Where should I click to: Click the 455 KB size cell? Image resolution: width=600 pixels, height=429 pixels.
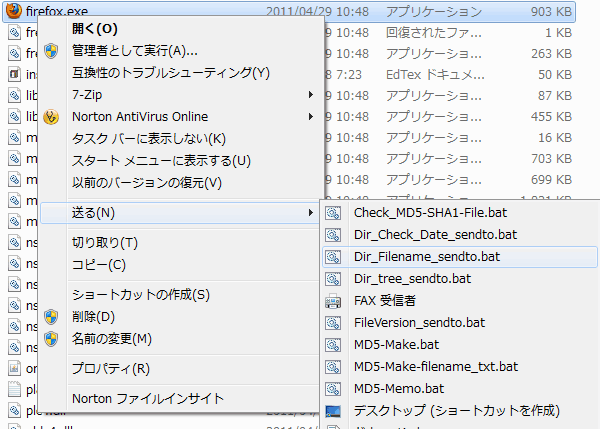click(x=551, y=117)
